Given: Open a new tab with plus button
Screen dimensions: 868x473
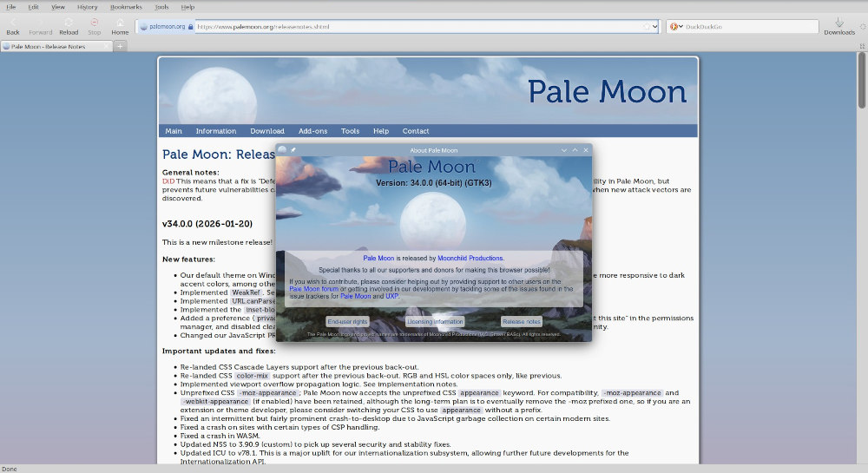Looking at the screenshot, I should (120, 47).
